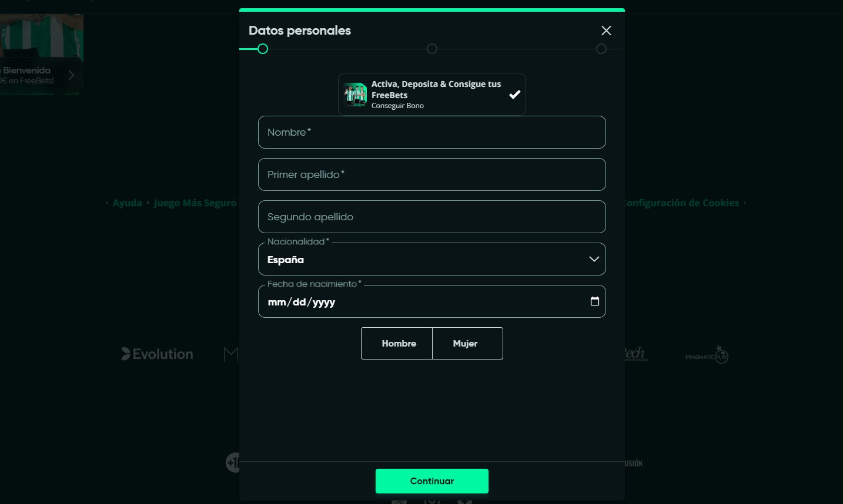The image size is (843, 504).
Task: Focus the Primer apellido field
Action: click(x=432, y=174)
